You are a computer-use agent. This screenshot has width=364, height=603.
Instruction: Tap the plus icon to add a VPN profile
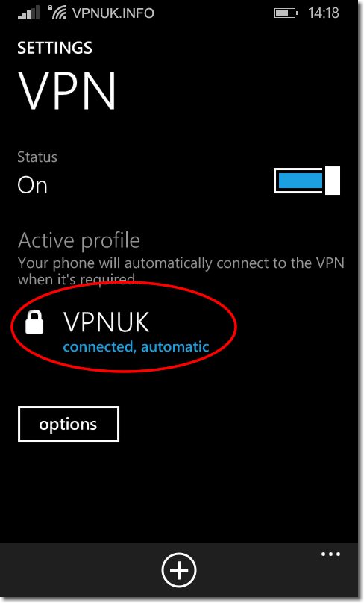[x=179, y=570]
